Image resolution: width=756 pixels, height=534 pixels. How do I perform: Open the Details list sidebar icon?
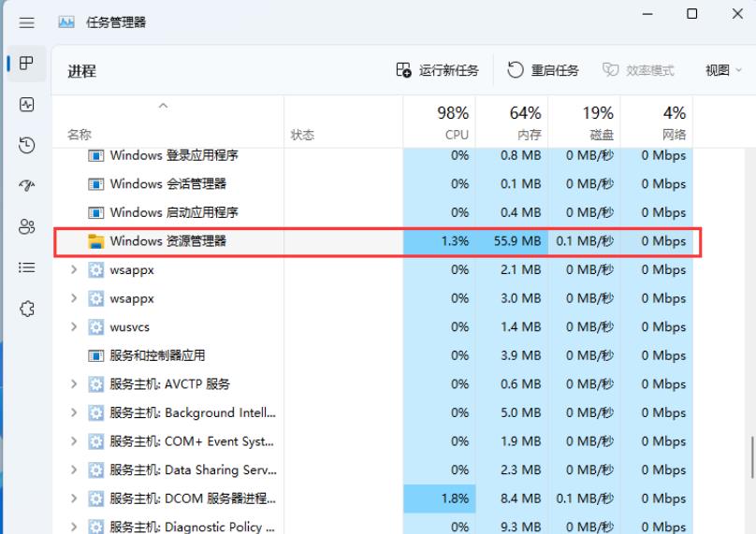26,267
